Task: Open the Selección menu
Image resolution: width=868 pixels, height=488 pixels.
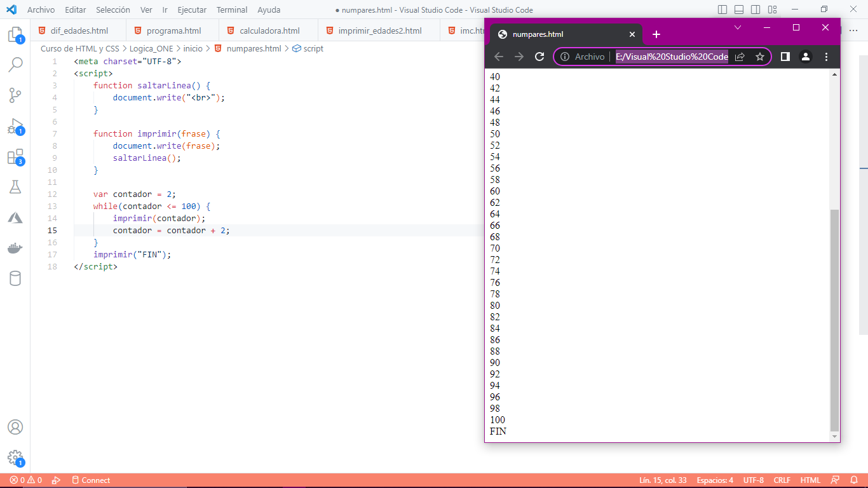Action: (113, 10)
